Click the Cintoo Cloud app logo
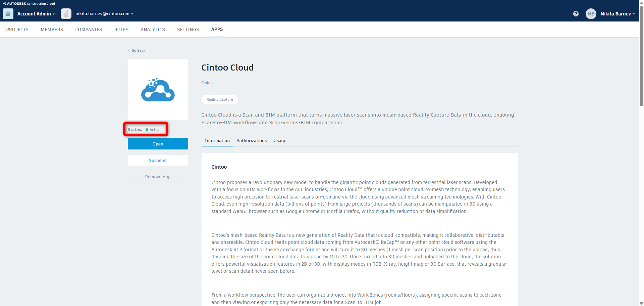The height and width of the screenshot is (306, 644). coord(158,90)
